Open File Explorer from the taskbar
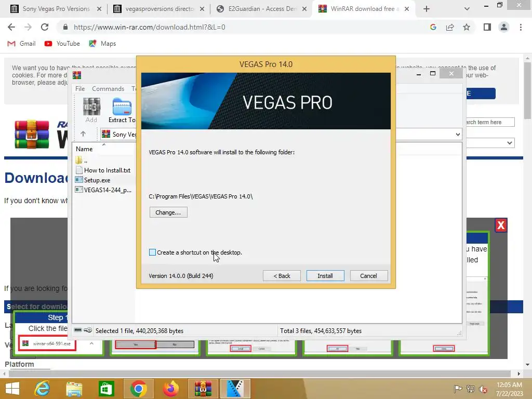Viewport: 532px width, 399px height. tap(74, 389)
